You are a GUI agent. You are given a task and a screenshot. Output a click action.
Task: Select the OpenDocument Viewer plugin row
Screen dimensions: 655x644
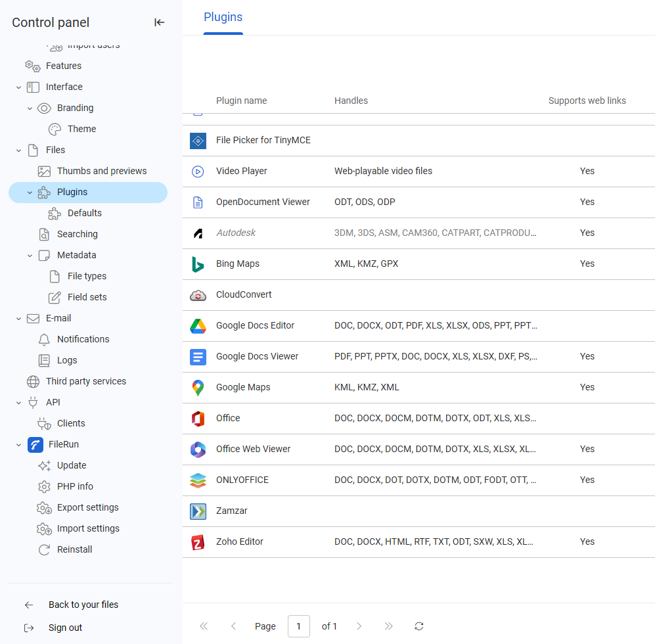[x=418, y=202]
